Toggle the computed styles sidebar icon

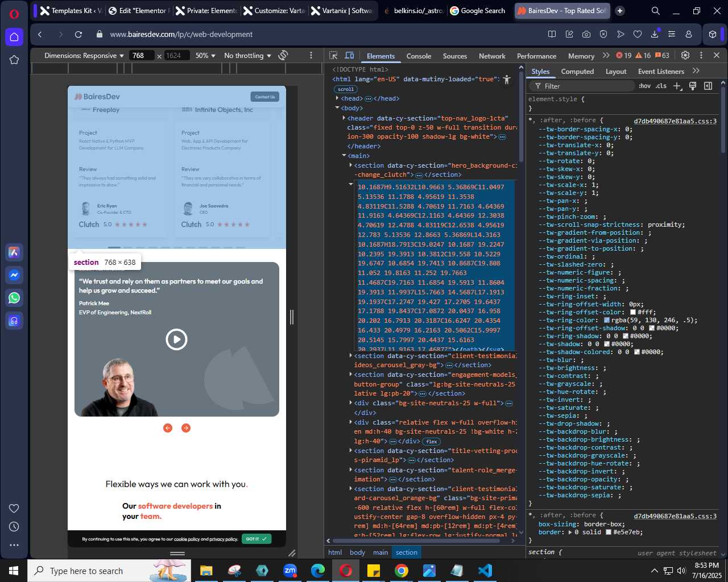click(708, 86)
